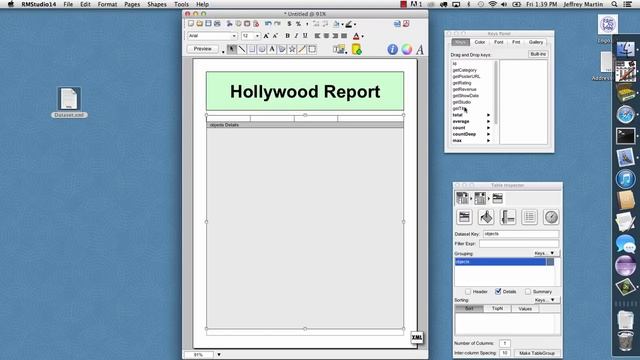Viewport: 640px width, 360px height.
Task: Expand the countDeep key submenu arrow
Action: pyautogui.click(x=488, y=134)
